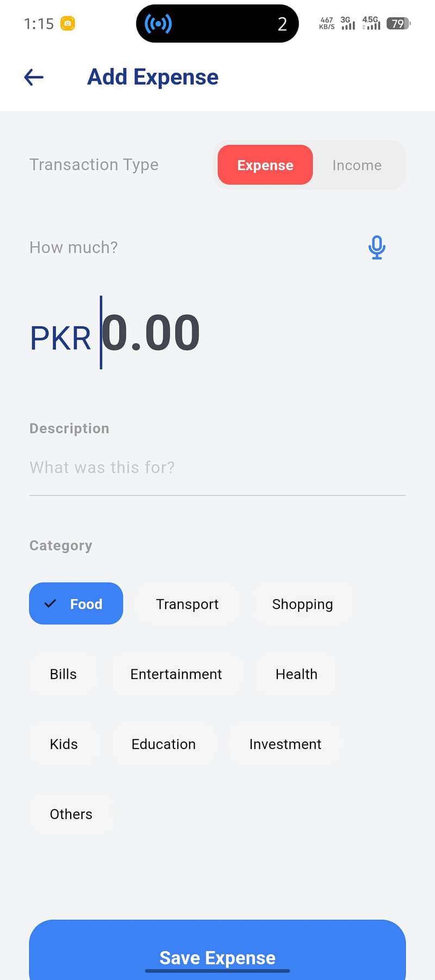Focus the PKR amount field

151,334
